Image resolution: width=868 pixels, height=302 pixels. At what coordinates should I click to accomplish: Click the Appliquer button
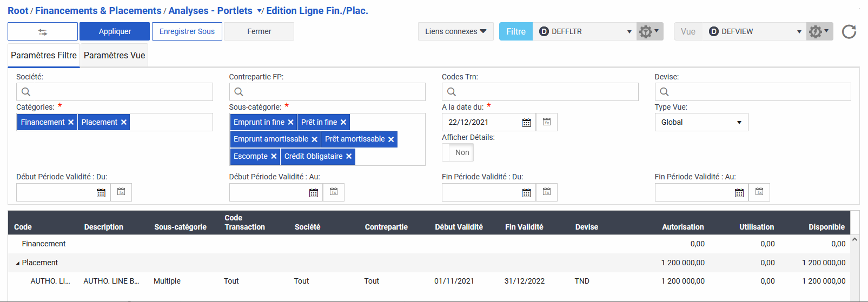pyautogui.click(x=115, y=31)
